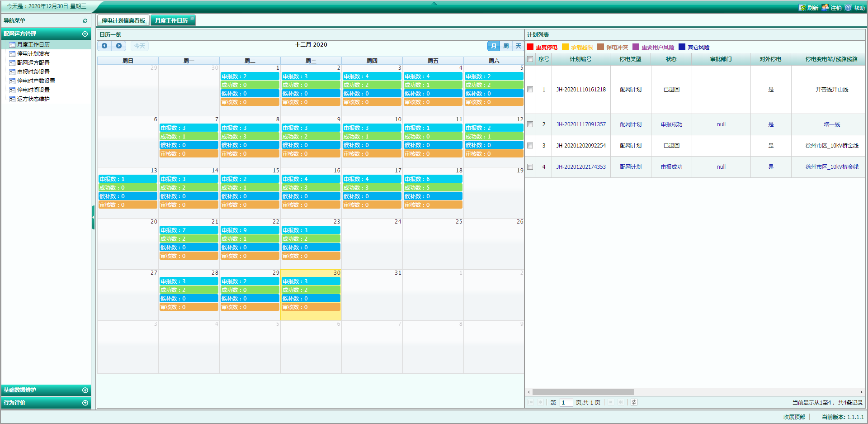
Task: Click 候补数:0 entry on December 13
Action: (x=127, y=196)
